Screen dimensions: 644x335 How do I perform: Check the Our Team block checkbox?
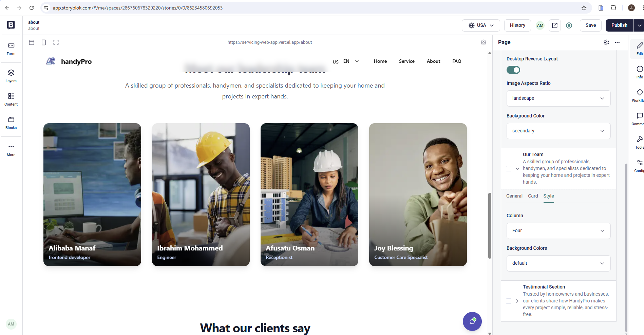[509, 169]
